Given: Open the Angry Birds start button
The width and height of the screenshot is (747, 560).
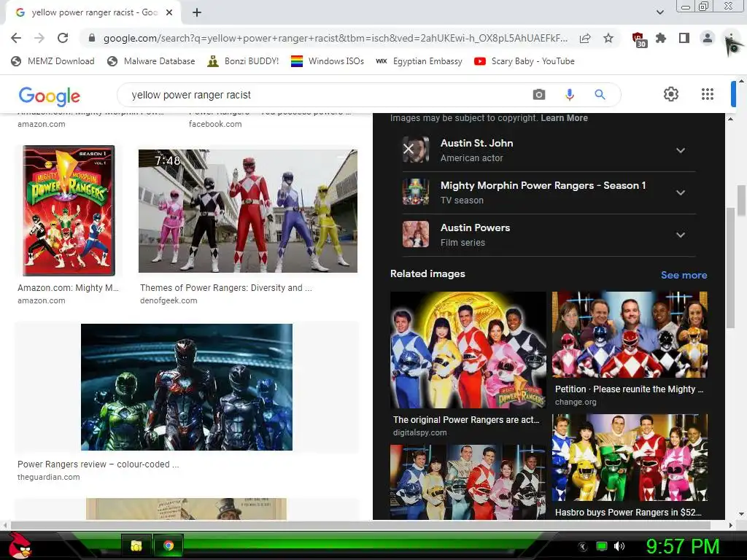Looking at the screenshot, I should coord(20,545).
